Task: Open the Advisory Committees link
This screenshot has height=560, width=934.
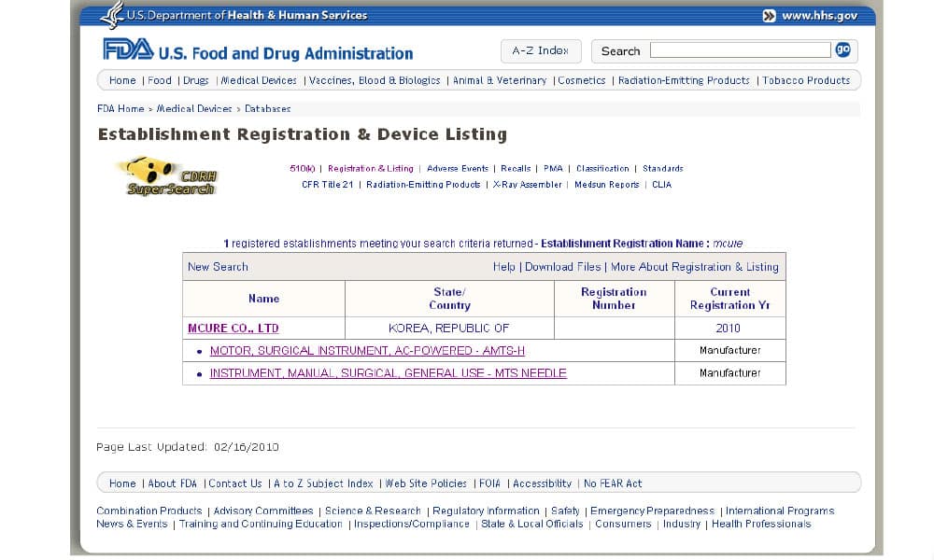Action: [x=263, y=511]
